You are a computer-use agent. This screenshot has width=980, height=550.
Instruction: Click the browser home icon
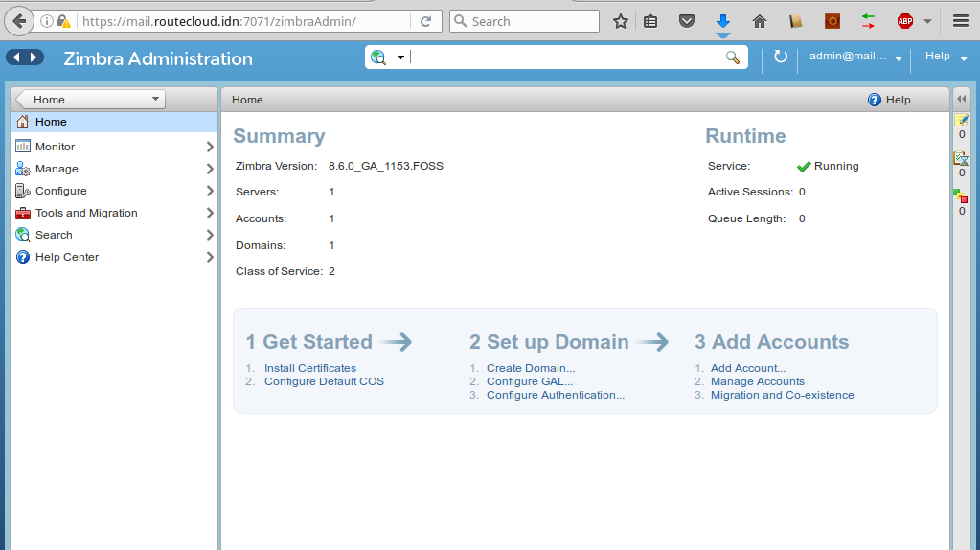[x=760, y=21]
